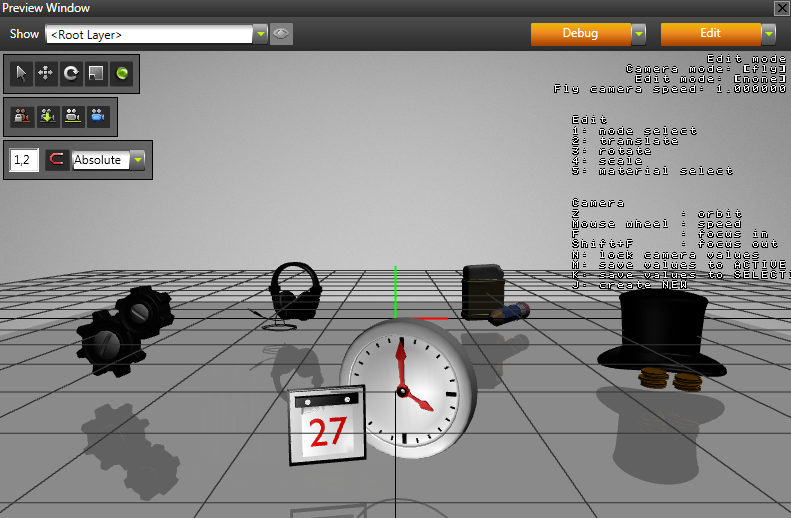The image size is (791, 518).
Task: Toggle layer visibility eye icon
Action: (281, 34)
